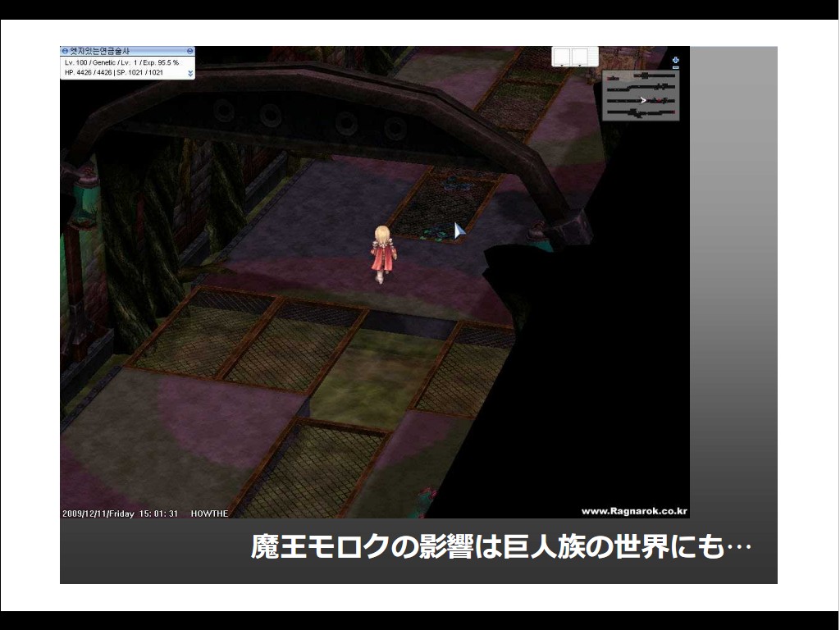Open the first empty slot dropdown arrow
Image resolution: width=840 pixels, height=630 pixels.
pos(561,64)
